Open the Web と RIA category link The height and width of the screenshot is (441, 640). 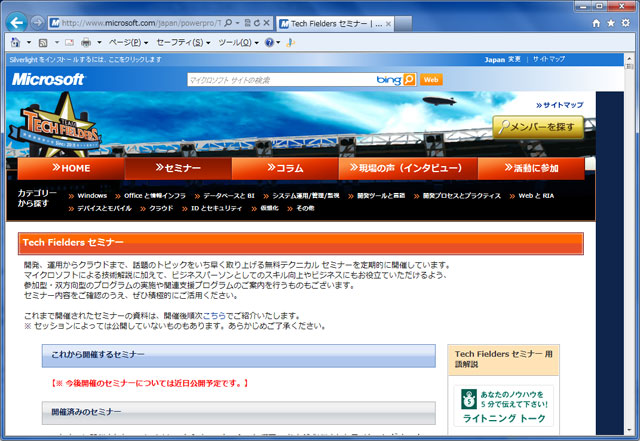coord(536,196)
